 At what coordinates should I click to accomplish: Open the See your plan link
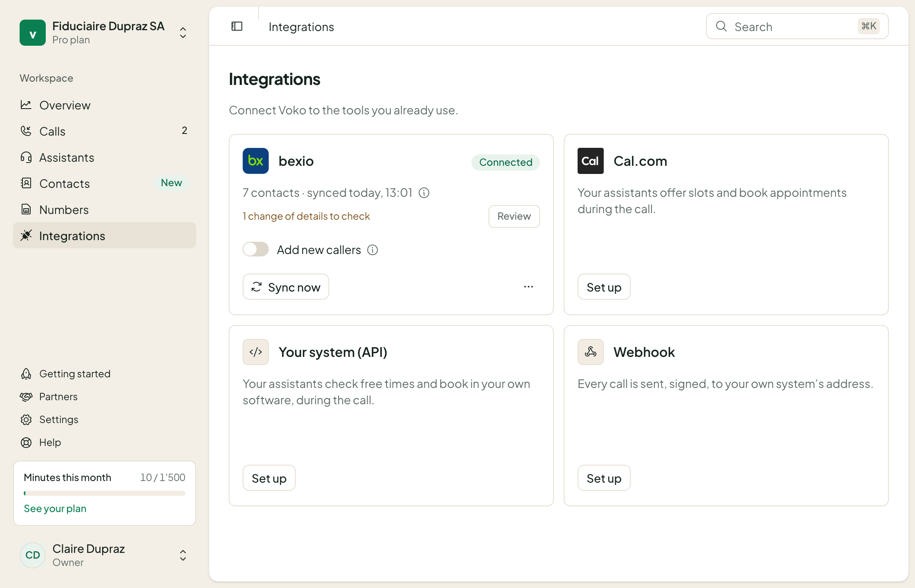[x=55, y=509]
